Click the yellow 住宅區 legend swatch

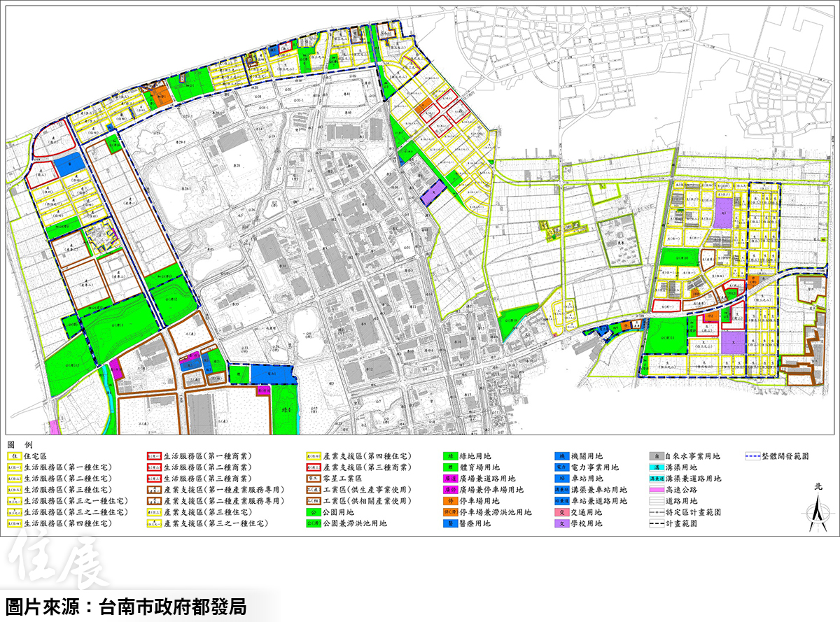click(15, 456)
